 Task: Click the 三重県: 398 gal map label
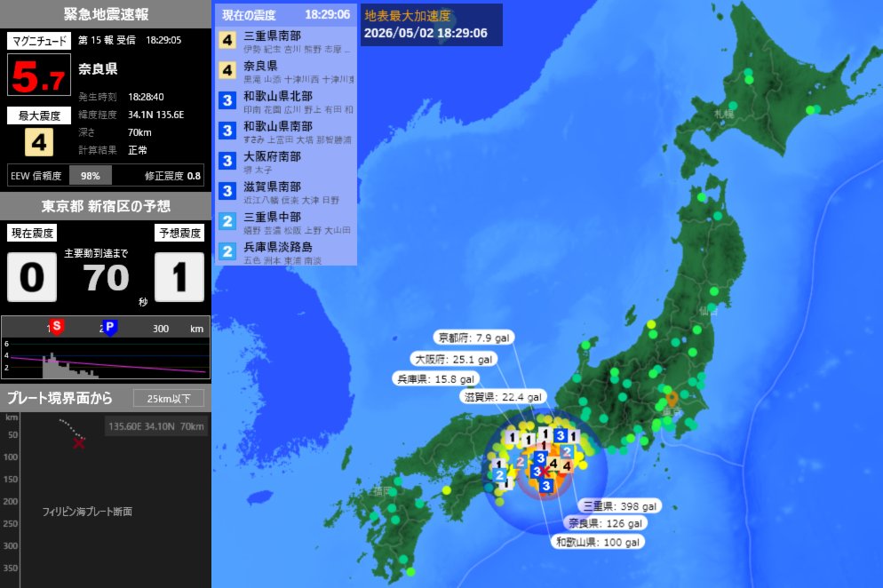[619, 506]
